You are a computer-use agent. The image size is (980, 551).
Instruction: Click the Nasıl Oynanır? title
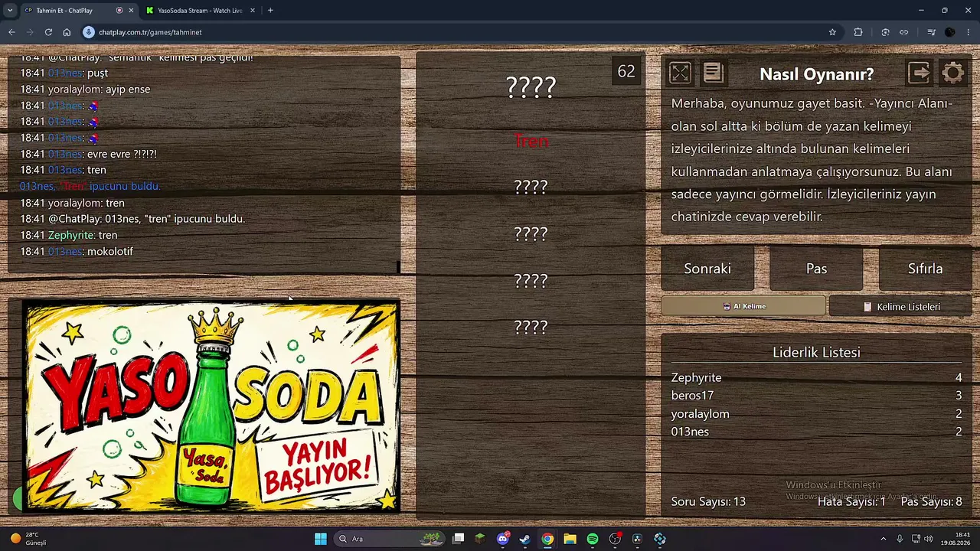(816, 74)
